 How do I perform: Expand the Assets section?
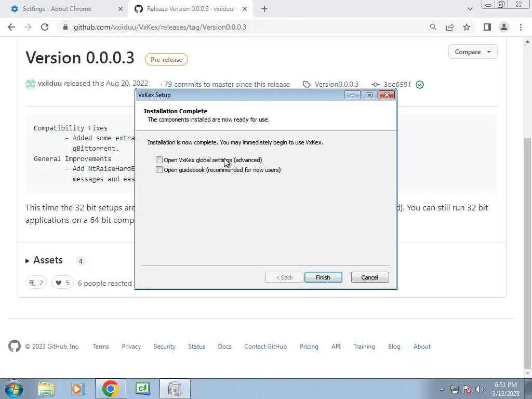coord(44,260)
